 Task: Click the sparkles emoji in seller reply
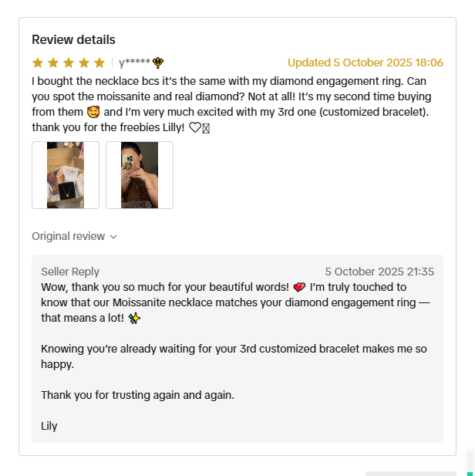134,318
